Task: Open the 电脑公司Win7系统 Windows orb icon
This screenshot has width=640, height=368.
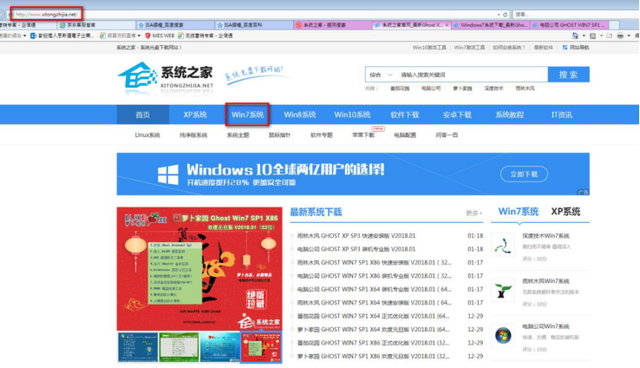Action: pos(503,336)
